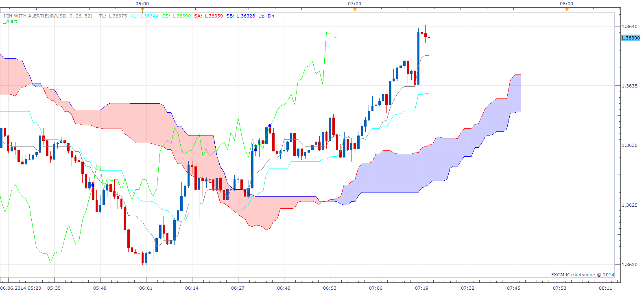Image resolution: width=644 pixels, height=293 pixels.
Task: Click the green _Alert label
Action: pos(10,21)
